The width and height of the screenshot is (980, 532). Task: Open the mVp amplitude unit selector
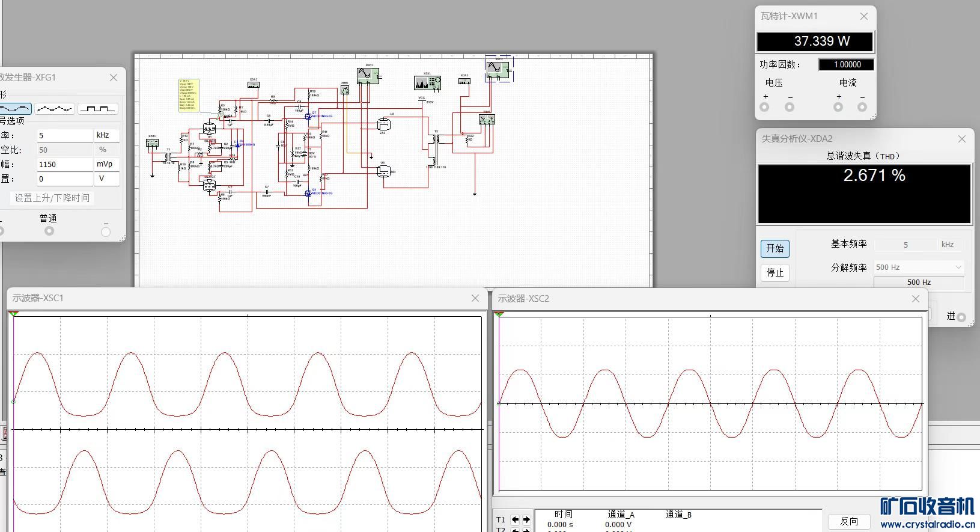(x=106, y=164)
